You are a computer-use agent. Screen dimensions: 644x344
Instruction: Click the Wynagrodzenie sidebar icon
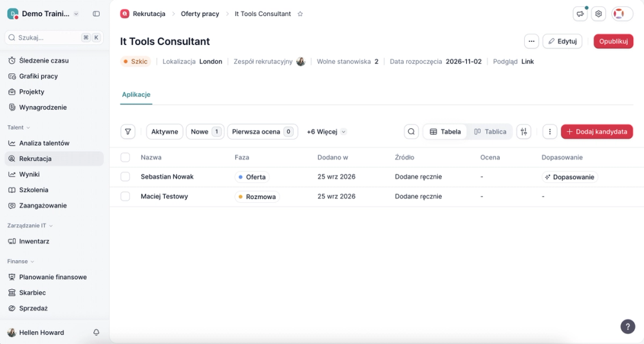tap(12, 108)
